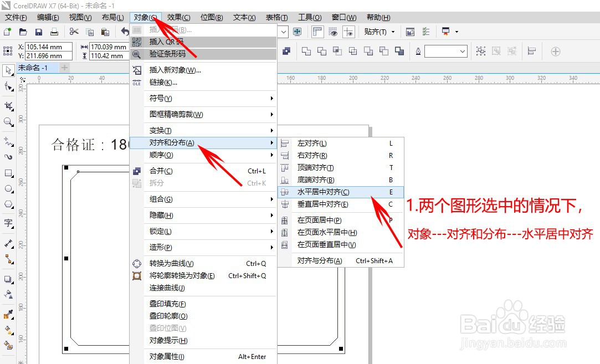Select the Color Eyedropper tool
Screen dimensions: 600x364
[8, 314]
